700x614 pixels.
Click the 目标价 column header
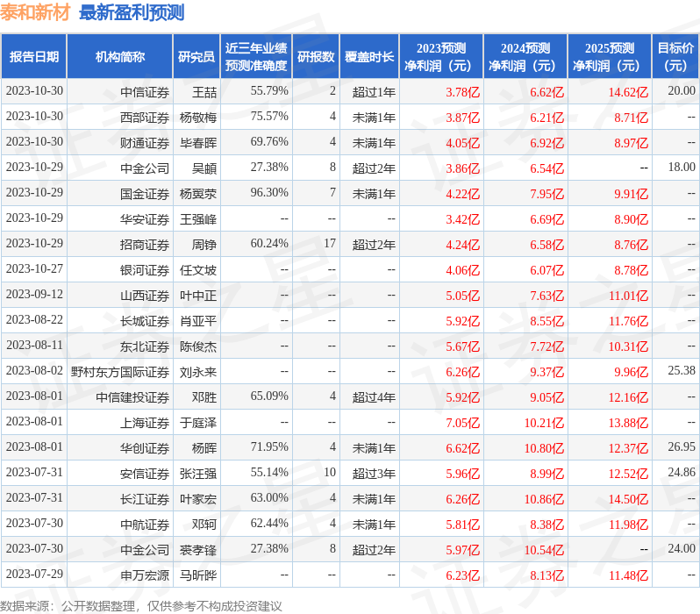(675, 57)
